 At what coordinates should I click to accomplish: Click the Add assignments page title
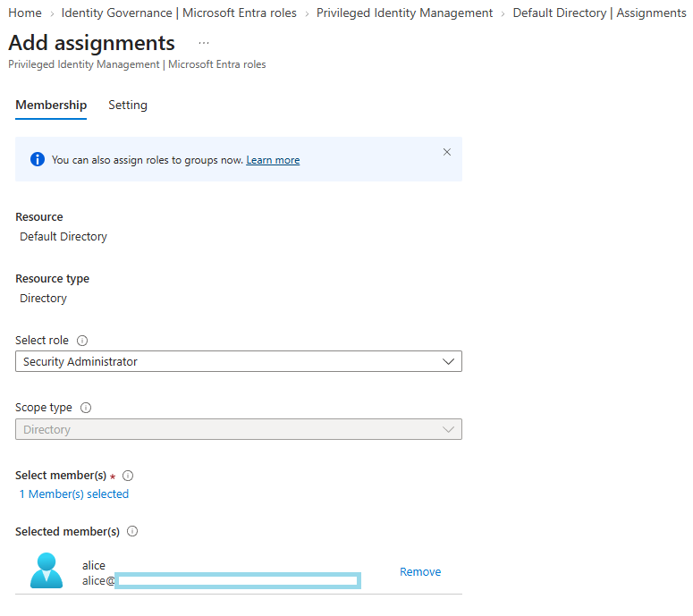point(91,43)
